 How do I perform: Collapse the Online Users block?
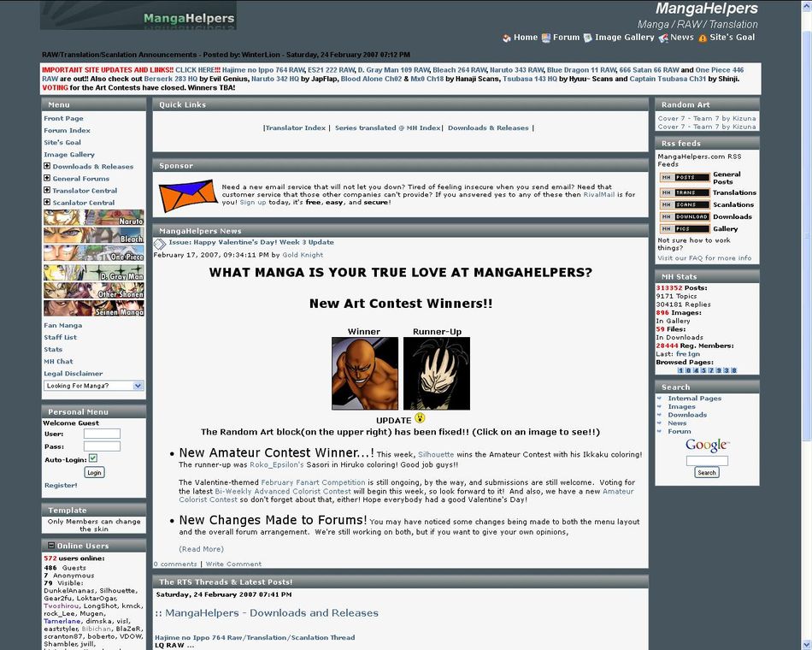tap(51, 546)
